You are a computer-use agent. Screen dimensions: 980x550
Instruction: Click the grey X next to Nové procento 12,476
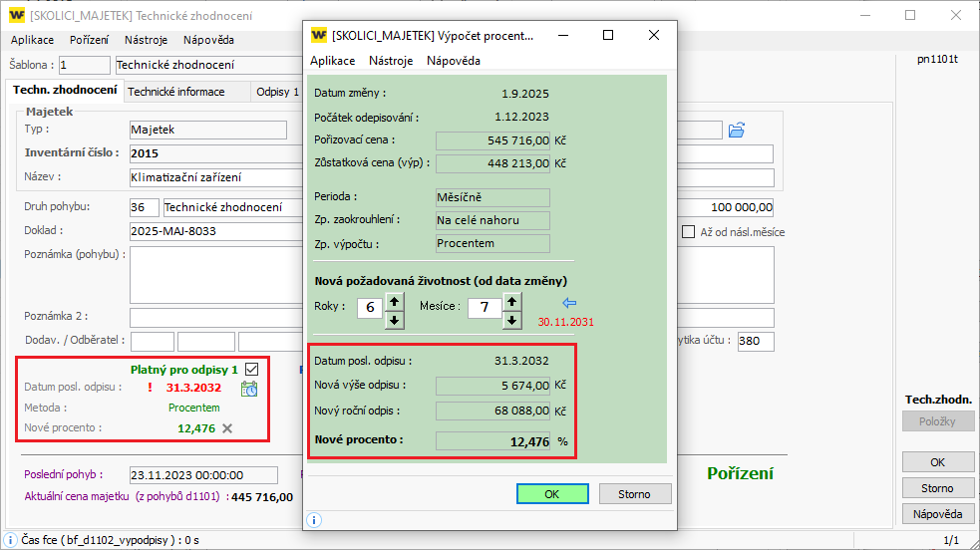pyautogui.click(x=227, y=427)
